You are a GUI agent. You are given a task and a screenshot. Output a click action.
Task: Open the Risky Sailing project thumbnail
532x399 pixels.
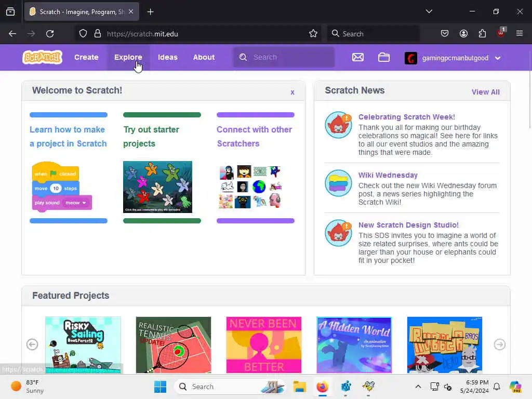[x=83, y=345]
